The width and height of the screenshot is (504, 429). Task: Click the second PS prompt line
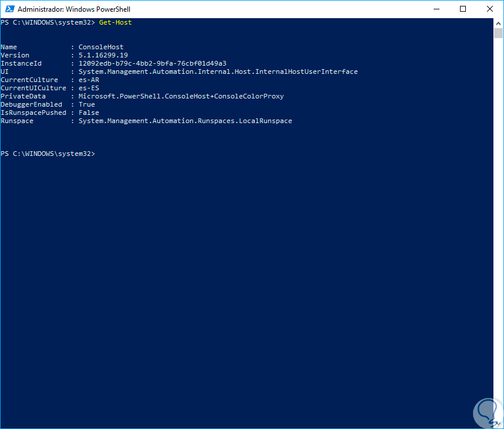click(x=48, y=154)
